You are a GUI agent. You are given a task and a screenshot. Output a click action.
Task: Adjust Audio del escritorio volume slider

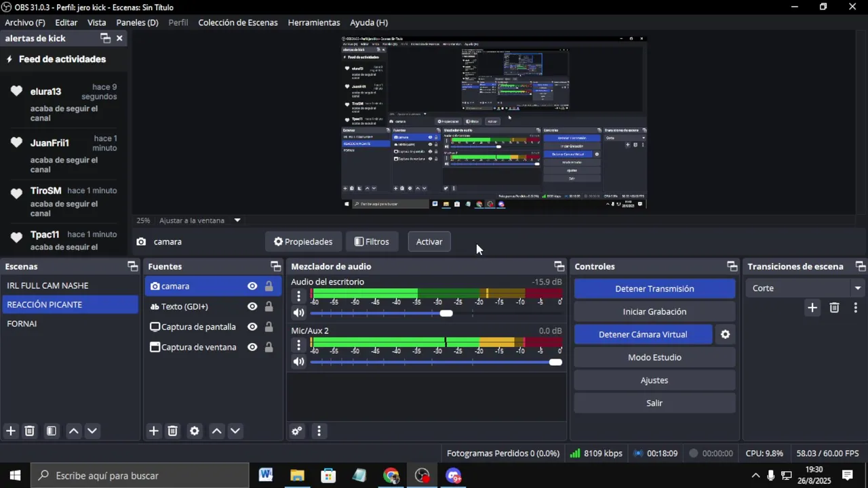(x=436, y=313)
